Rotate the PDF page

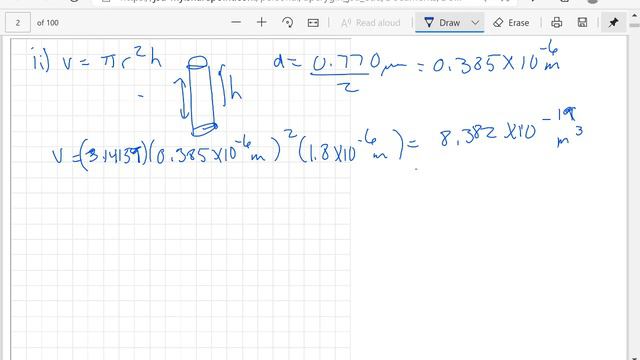[x=287, y=22]
